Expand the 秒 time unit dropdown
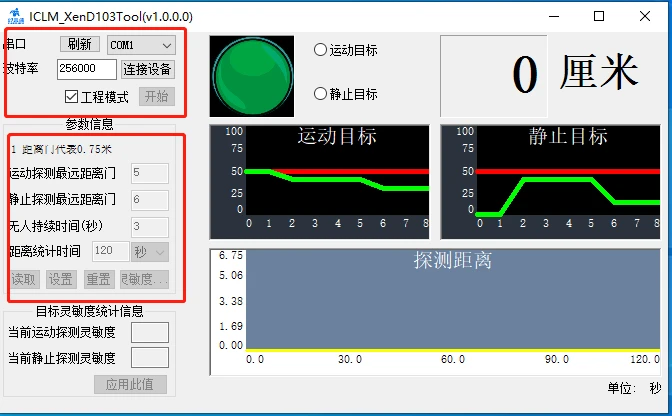 [x=150, y=252]
